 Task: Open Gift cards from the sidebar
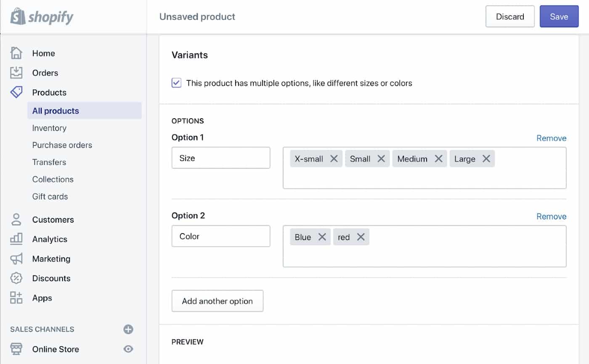click(x=50, y=197)
